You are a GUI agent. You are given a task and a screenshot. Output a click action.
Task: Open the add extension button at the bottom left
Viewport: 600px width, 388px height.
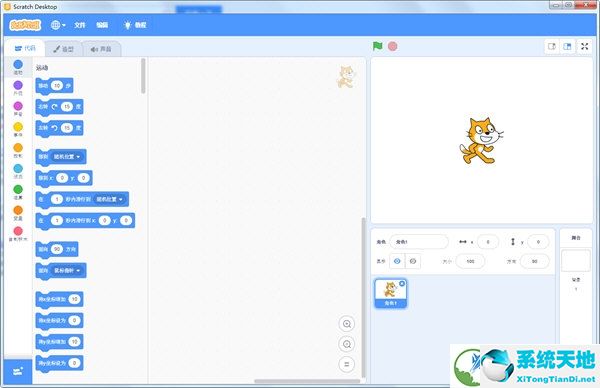[x=18, y=372]
